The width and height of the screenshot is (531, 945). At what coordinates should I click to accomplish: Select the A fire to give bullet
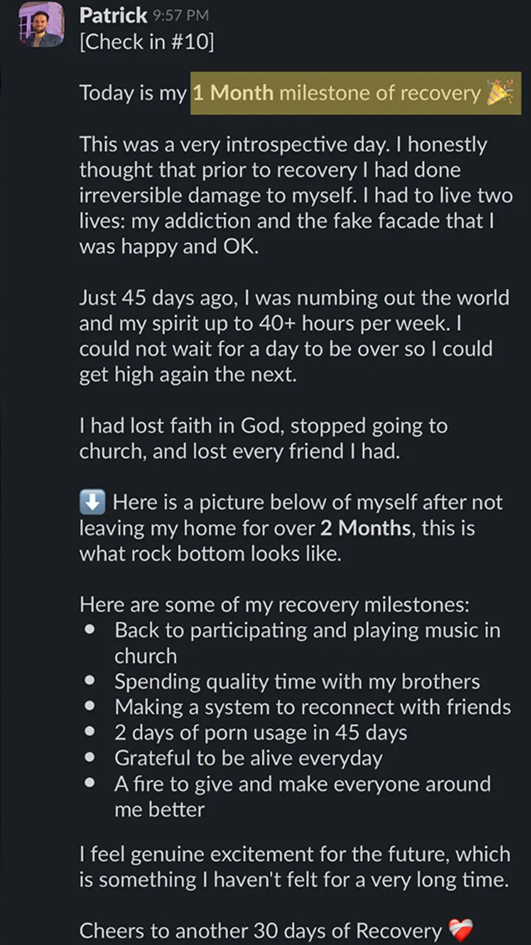coord(303,797)
